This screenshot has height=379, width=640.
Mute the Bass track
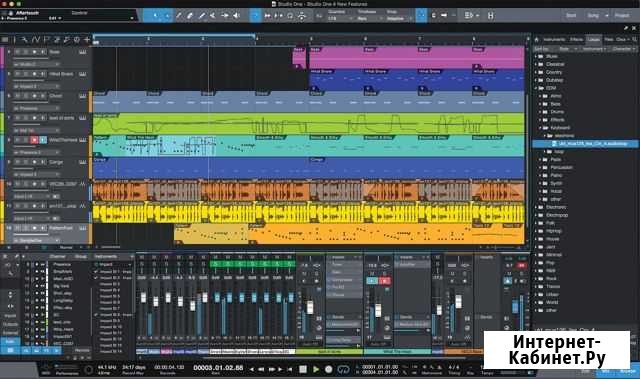tap(18, 52)
